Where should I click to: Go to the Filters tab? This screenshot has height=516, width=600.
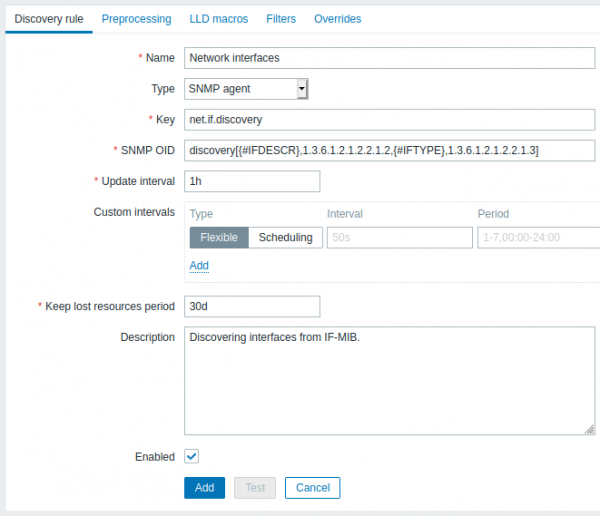coord(281,19)
